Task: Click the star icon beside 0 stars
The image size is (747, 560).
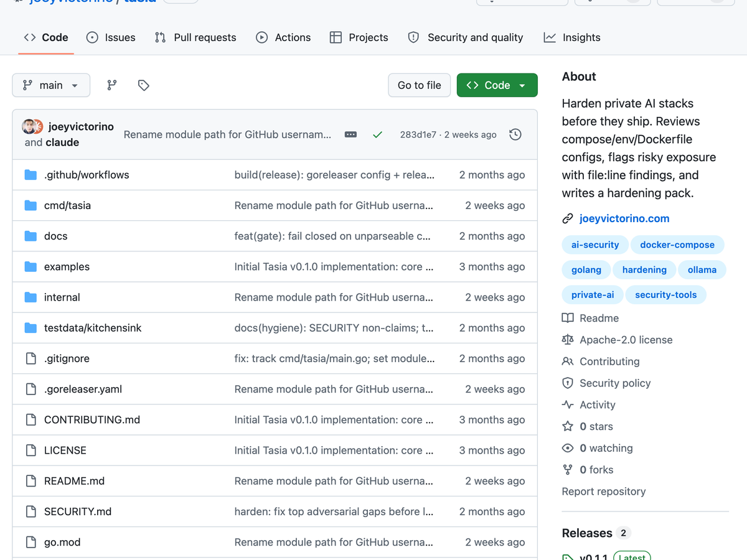Action: [x=568, y=426]
